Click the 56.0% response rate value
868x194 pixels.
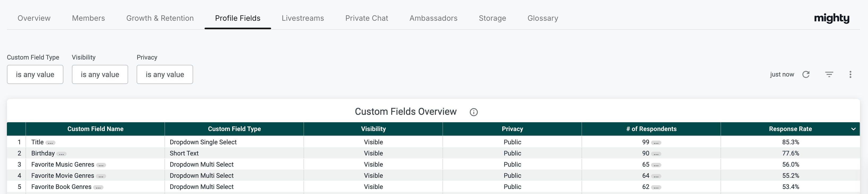(x=791, y=164)
